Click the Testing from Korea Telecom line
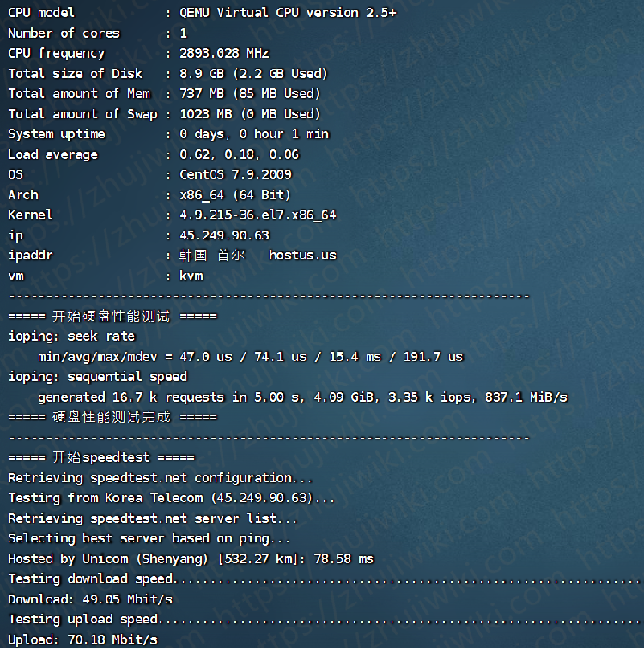The width and height of the screenshot is (644, 648). point(172,498)
